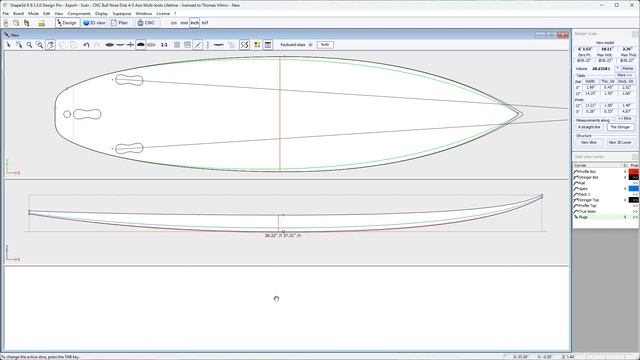Switch to Design mode
Screen dimensions: 640x360
click(67, 23)
